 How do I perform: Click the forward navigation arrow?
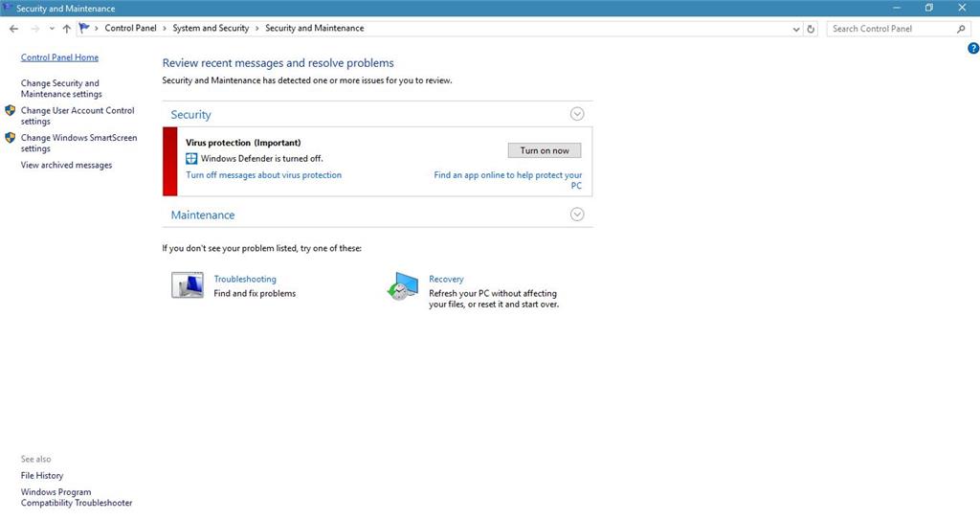35,29
